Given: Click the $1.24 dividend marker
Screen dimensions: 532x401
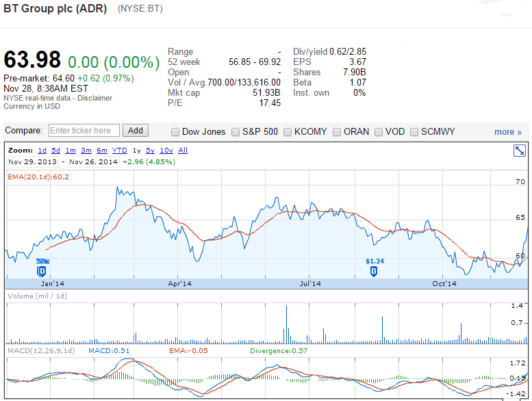Looking at the screenshot, I should [x=374, y=271].
